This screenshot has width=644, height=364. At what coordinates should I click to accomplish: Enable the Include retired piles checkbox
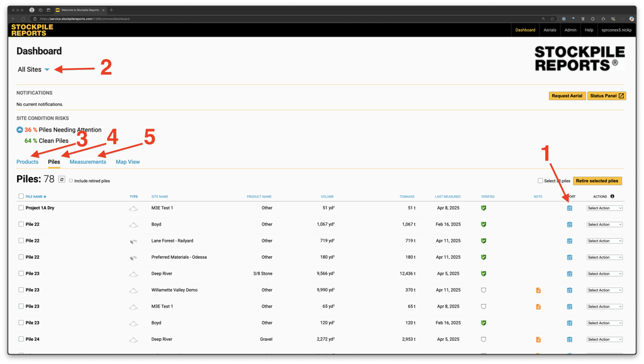click(x=71, y=181)
